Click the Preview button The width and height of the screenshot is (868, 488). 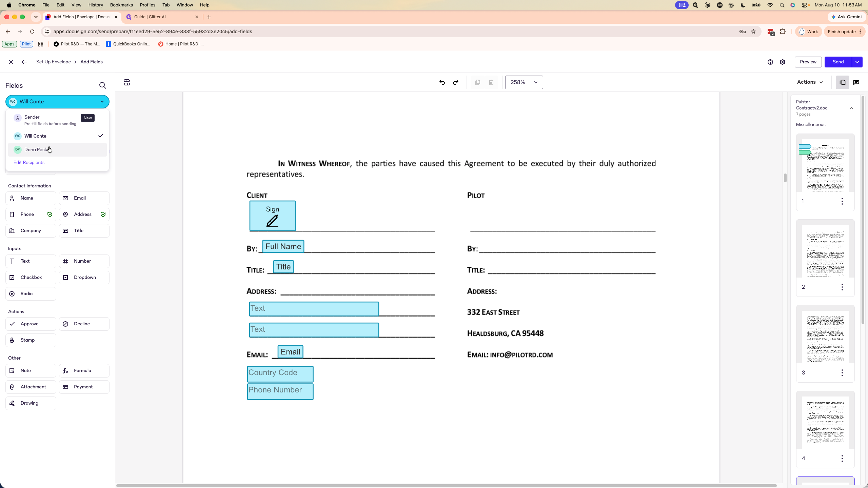pos(808,62)
